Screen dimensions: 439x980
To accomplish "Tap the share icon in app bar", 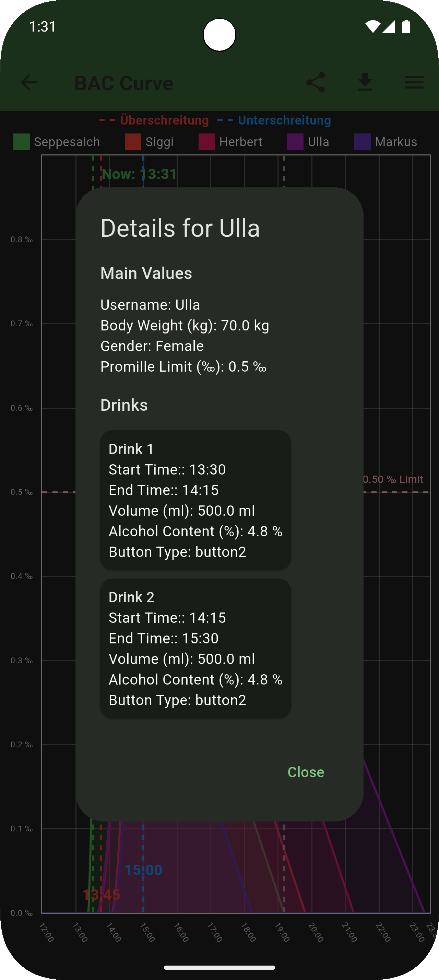I will [x=316, y=83].
